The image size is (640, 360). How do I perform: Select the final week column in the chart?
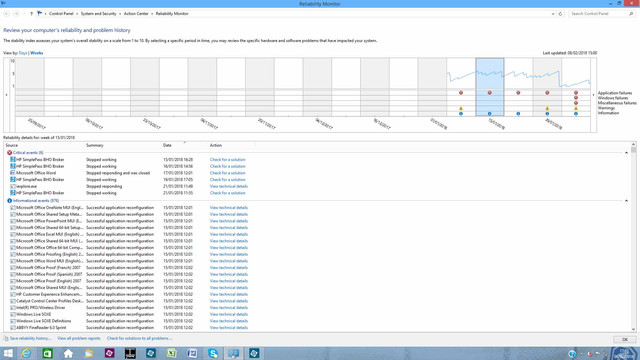[576, 87]
